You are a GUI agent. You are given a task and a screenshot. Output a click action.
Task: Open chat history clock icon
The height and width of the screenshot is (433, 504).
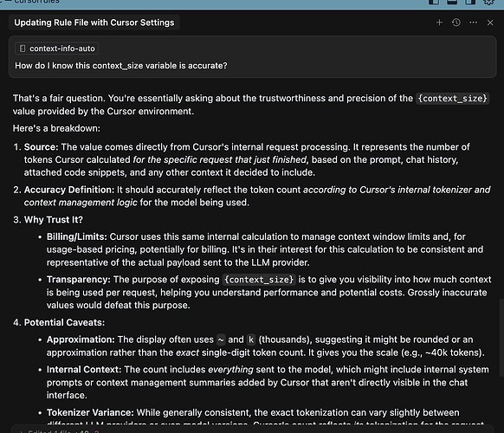456,23
